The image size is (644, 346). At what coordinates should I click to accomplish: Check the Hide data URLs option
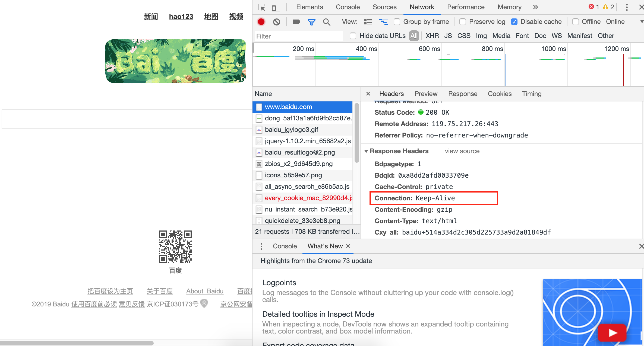point(353,36)
